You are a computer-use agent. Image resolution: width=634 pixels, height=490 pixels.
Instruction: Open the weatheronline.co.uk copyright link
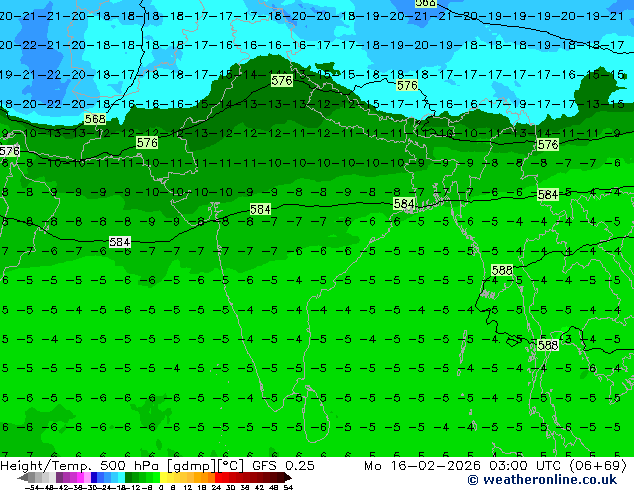point(542,480)
